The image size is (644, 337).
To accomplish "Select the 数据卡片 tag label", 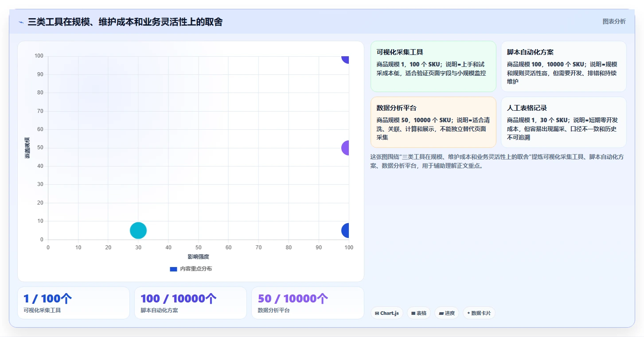I will pos(481,313).
